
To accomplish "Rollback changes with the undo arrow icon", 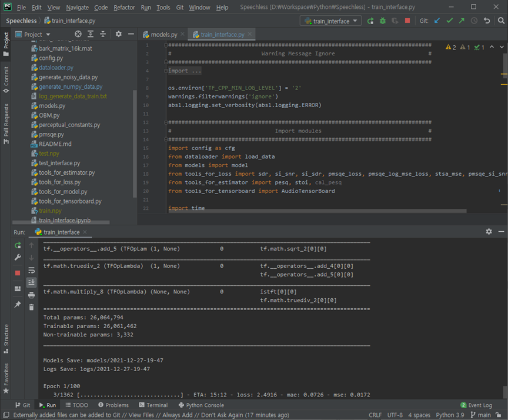I will tap(487, 21).
